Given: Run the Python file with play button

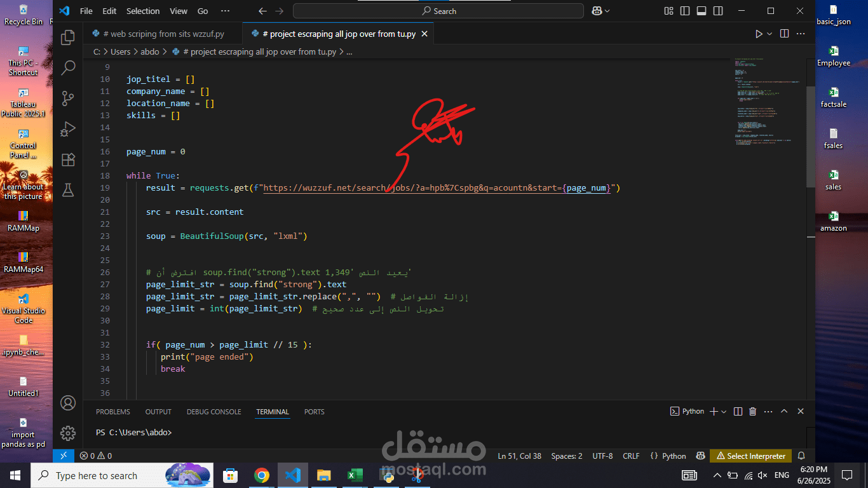Looking at the screenshot, I should [759, 34].
